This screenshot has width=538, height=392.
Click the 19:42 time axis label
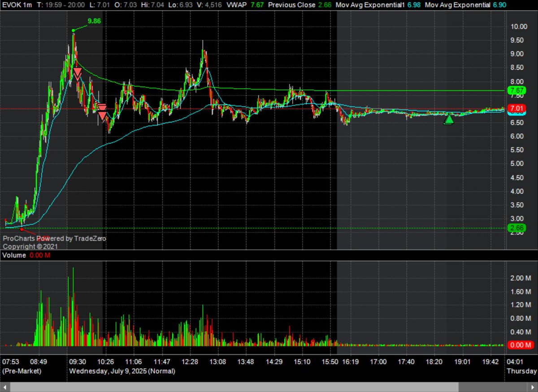490,362
